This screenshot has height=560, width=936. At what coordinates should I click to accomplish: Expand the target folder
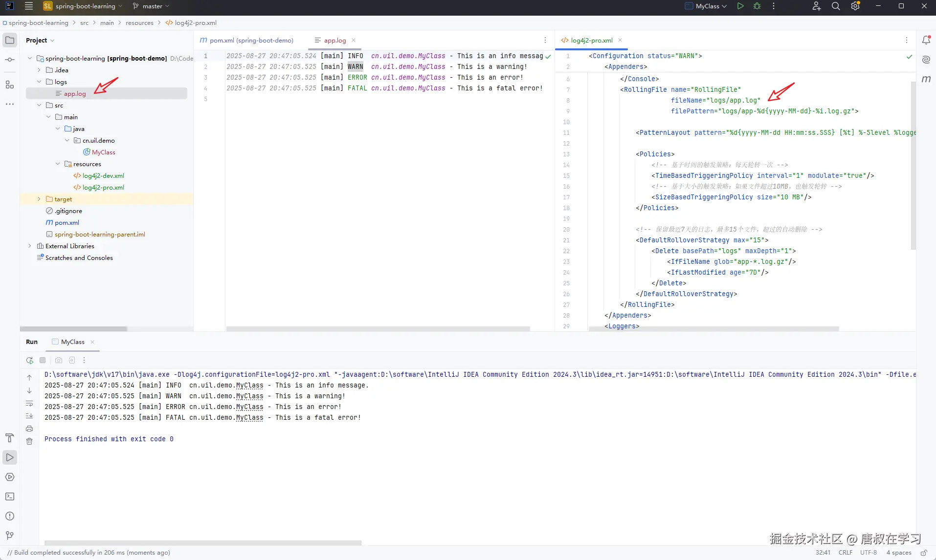[x=39, y=199]
